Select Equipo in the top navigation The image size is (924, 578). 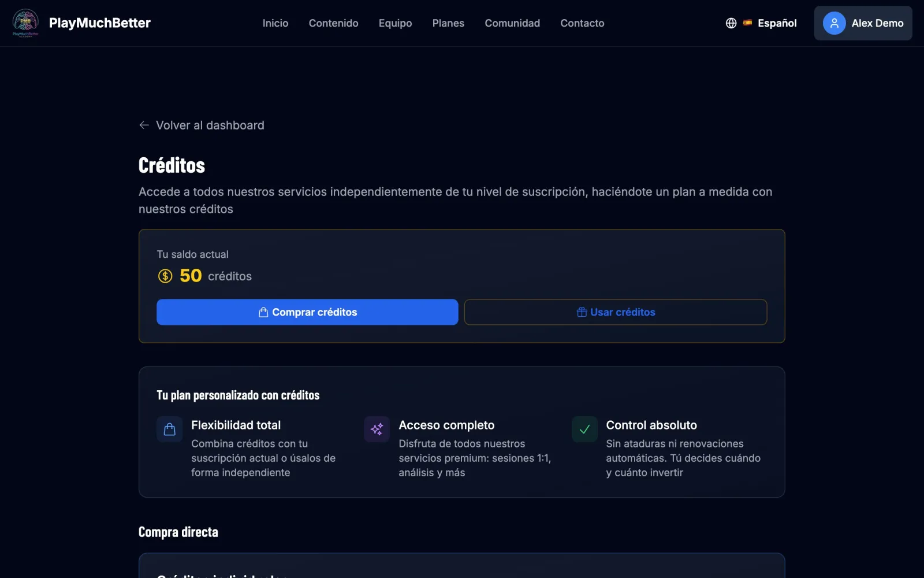point(396,23)
